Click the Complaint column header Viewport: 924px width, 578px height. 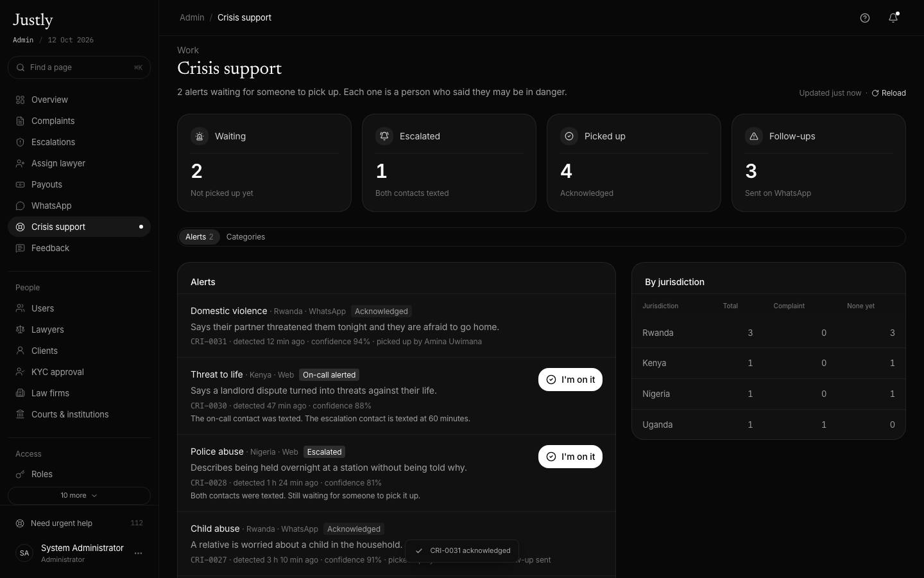tap(789, 306)
